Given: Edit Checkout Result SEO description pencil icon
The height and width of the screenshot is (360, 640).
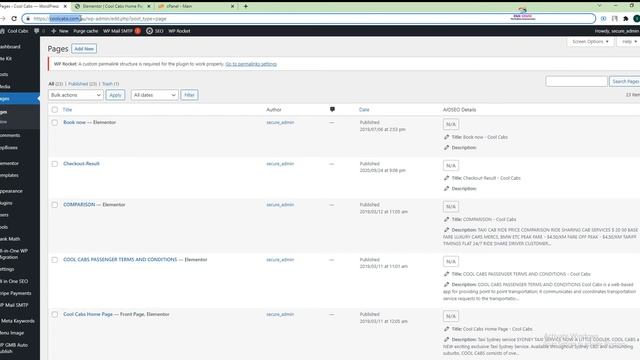Looking at the screenshot, I should (447, 189).
